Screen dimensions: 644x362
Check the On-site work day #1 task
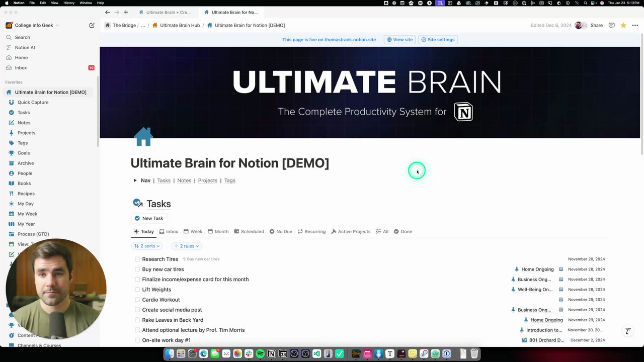(137, 340)
